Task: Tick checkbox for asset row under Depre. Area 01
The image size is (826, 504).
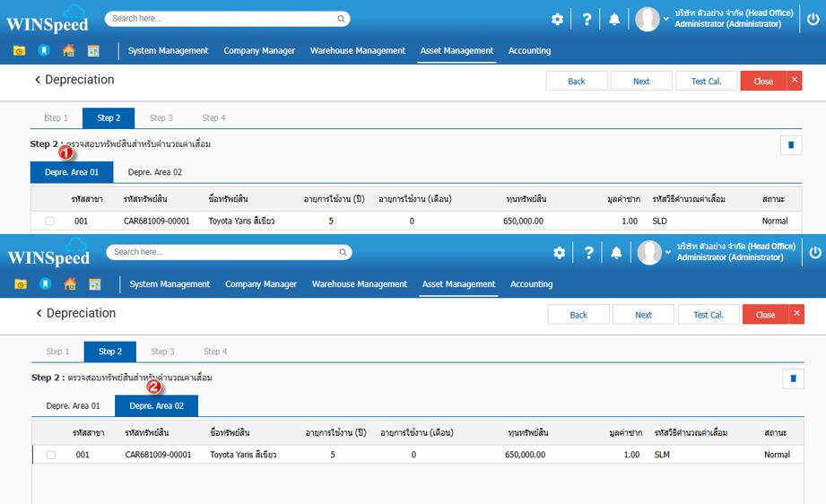Action: pyautogui.click(x=50, y=221)
